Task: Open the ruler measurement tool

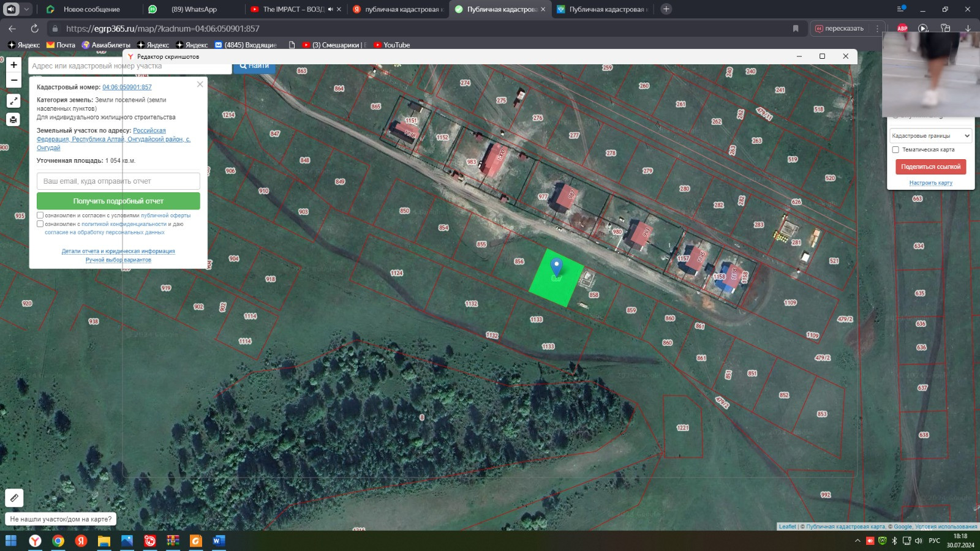Action: pyautogui.click(x=14, y=498)
